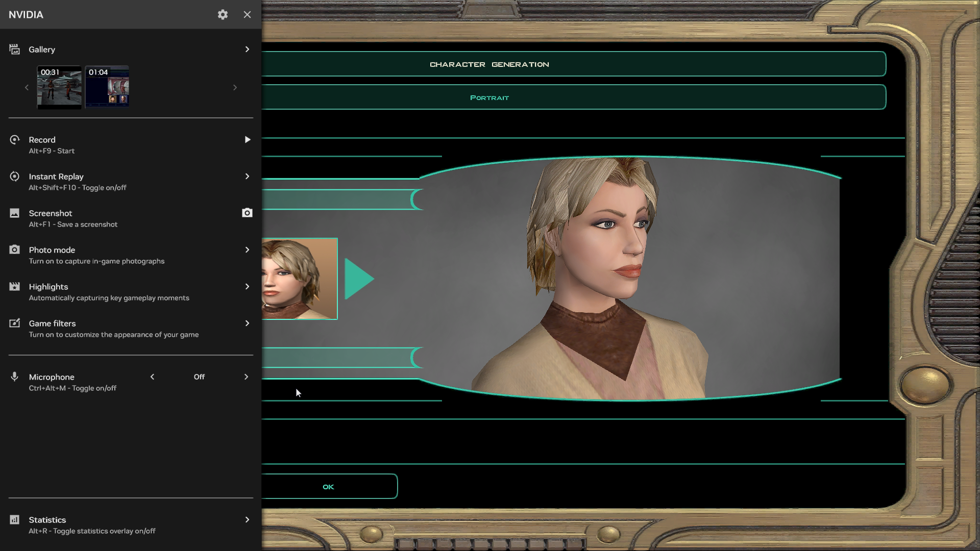Expand Highlights options chevron
The image size is (980, 551).
click(247, 286)
